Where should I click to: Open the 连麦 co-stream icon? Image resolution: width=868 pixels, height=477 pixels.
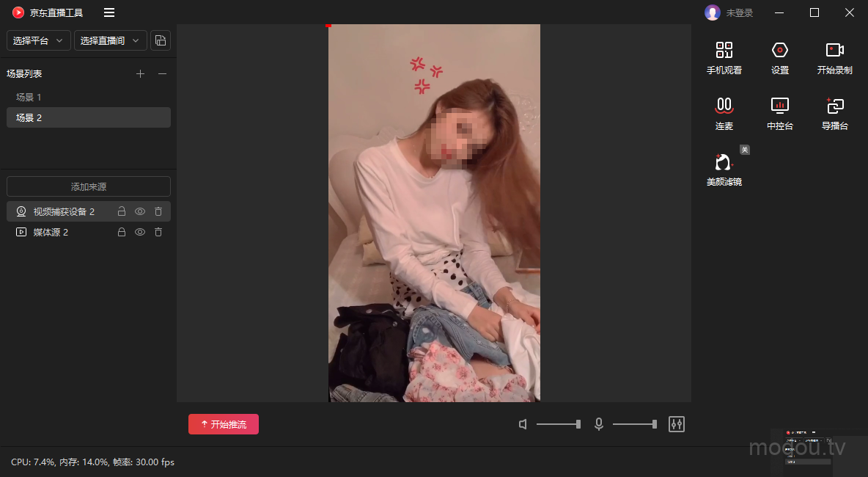724,106
